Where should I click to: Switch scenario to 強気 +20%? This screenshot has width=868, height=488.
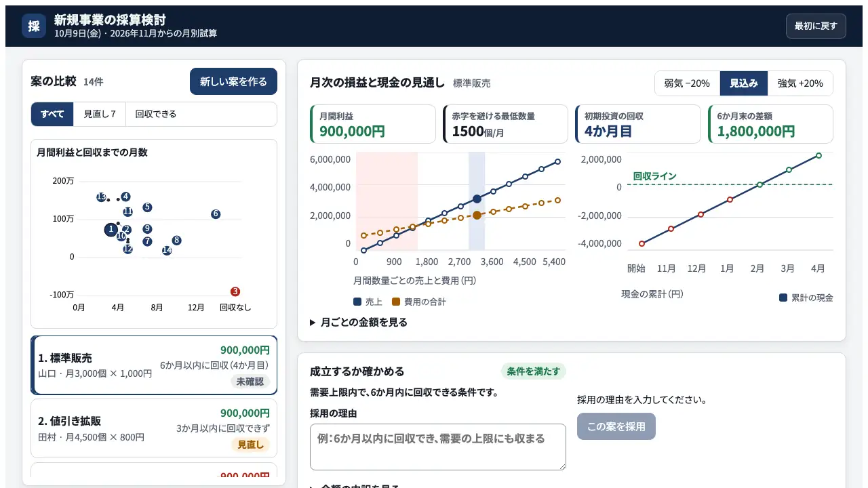(x=800, y=83)
